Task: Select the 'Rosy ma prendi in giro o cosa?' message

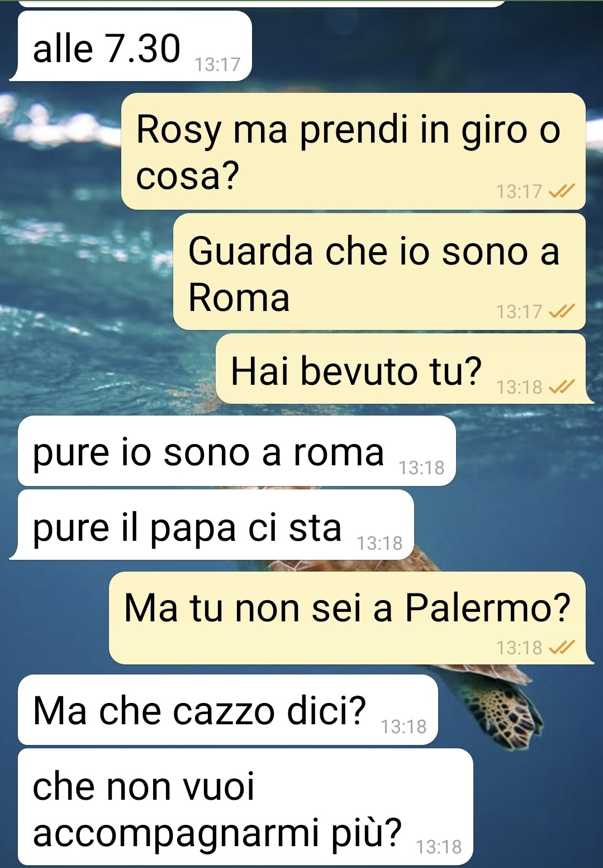Action: click(353, 151)
